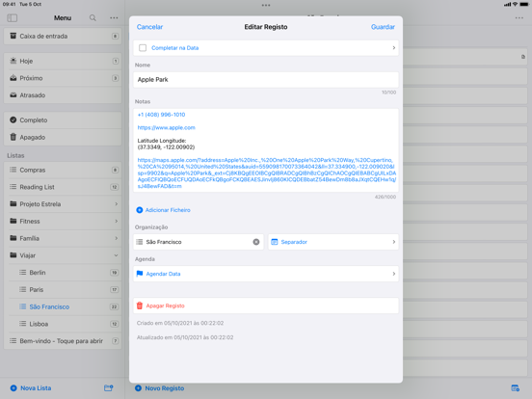
Task: Tap the Latitude Longitude note text
Action: coord(166,144)
